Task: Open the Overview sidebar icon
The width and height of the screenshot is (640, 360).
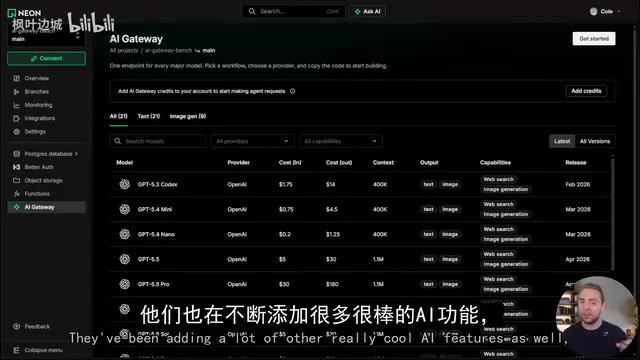Action: (x=16, y=78)
